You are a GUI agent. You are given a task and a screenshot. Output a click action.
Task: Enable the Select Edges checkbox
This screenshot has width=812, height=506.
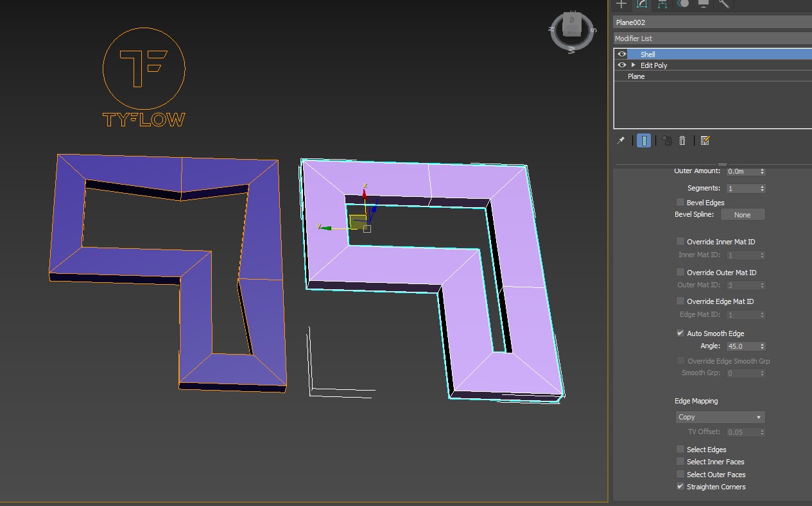(x=680, y=450)
